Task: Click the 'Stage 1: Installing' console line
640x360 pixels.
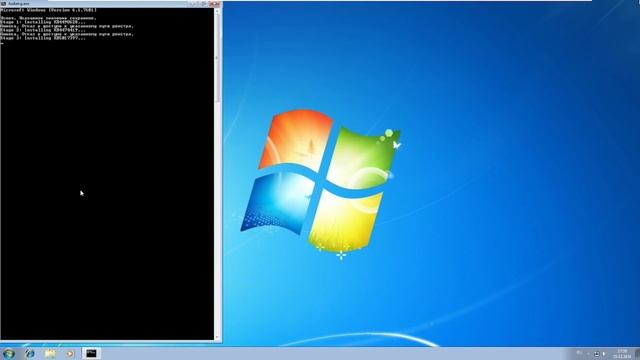Action: click(43, 22)
